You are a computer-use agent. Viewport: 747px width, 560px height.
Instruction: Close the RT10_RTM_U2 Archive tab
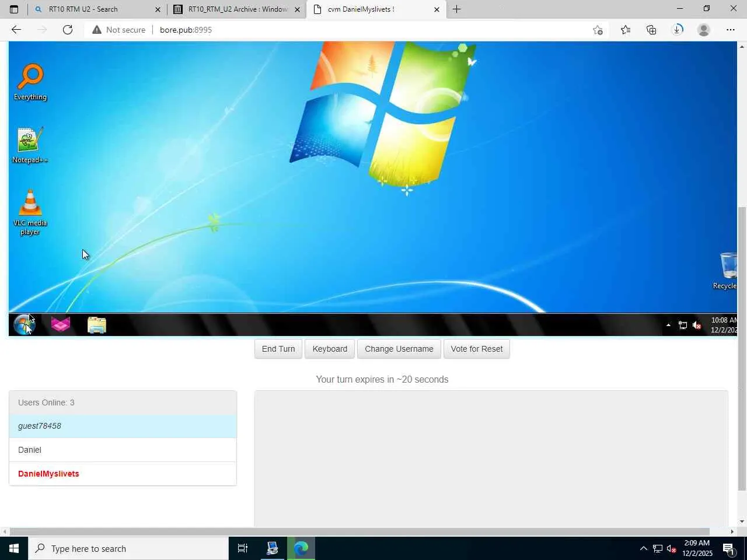pos(297,9)
